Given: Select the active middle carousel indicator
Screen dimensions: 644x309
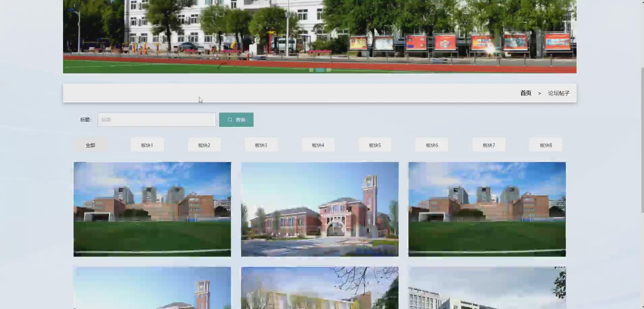Looking at the screenshot, I should [320, 70].
